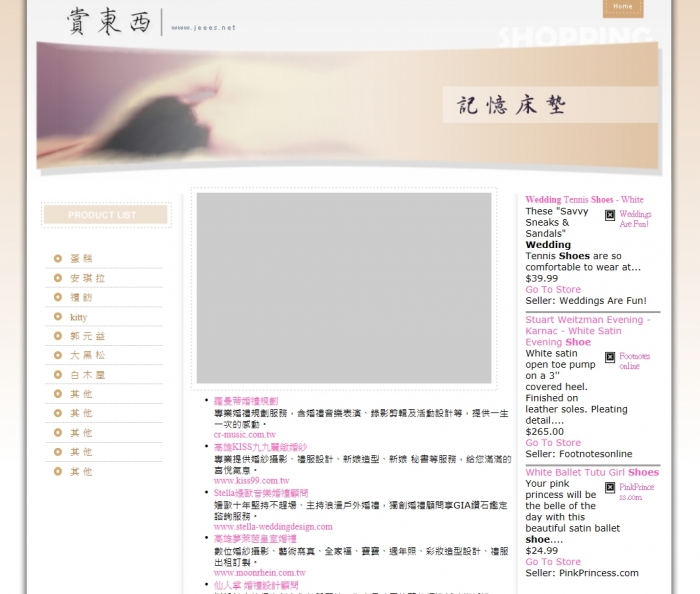This screenshot has width=700, height=594.
Task: Open the 白木屋 product category
Action: tap(88, 375)
